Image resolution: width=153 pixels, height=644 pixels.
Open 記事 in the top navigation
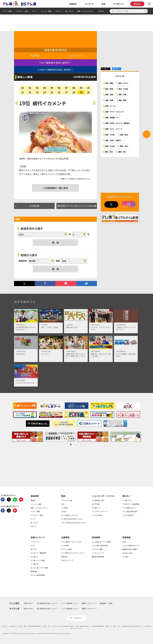point(103,4)
